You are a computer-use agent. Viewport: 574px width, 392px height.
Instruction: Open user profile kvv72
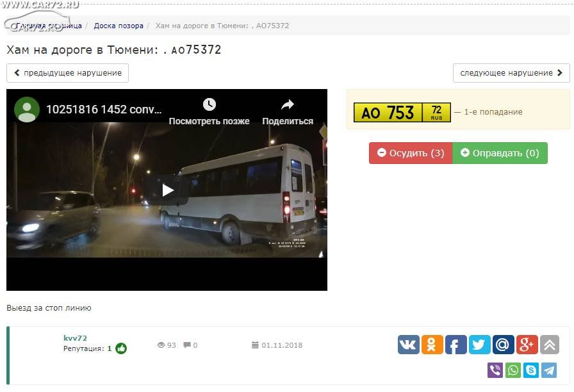pos(75,338)
